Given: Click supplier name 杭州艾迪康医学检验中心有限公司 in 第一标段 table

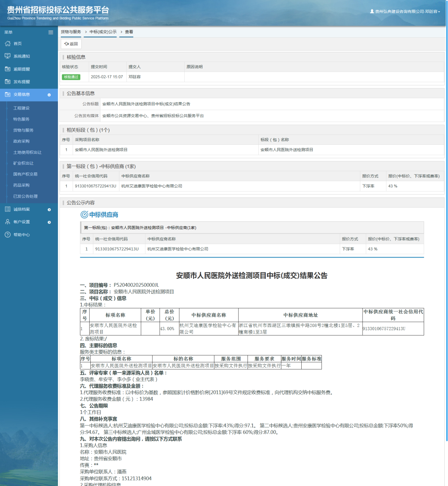Looking at the screenshot, I should coord(152,186).
